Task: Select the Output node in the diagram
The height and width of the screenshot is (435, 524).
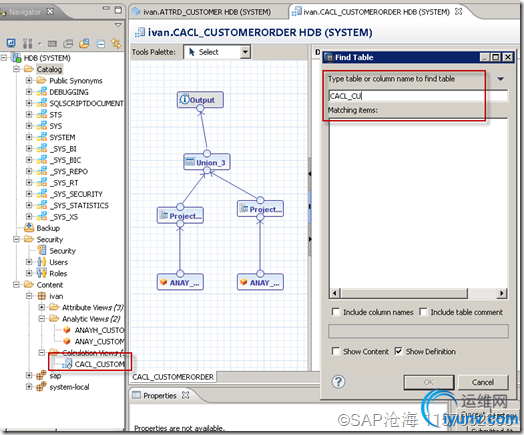Action: tap(200, 100)
